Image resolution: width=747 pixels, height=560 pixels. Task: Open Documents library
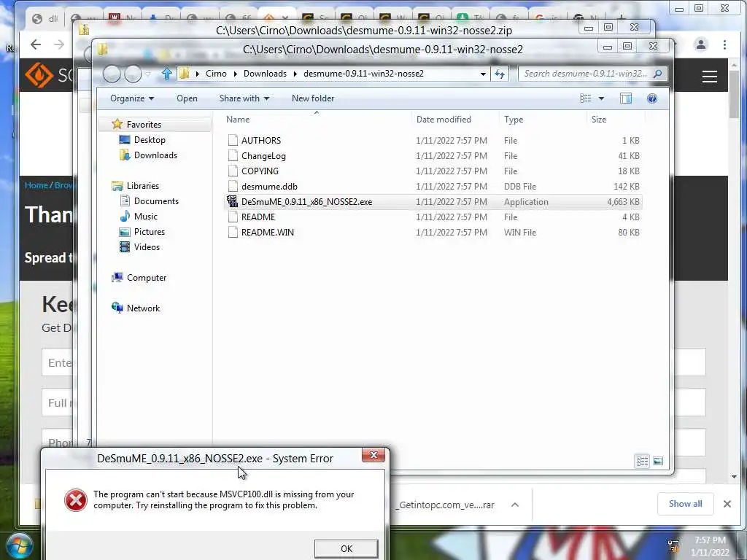click(156, 201)
